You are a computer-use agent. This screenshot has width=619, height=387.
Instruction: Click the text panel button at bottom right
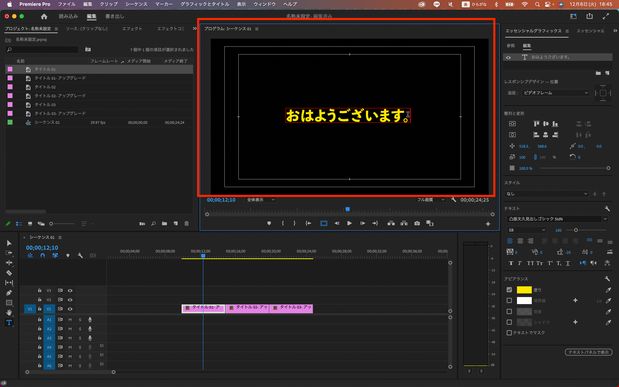(x=588, y=352)
